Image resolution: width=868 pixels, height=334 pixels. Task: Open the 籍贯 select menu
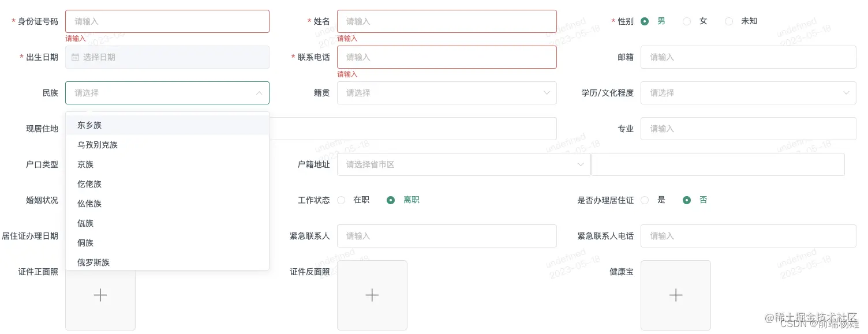(x=447, y=93)
